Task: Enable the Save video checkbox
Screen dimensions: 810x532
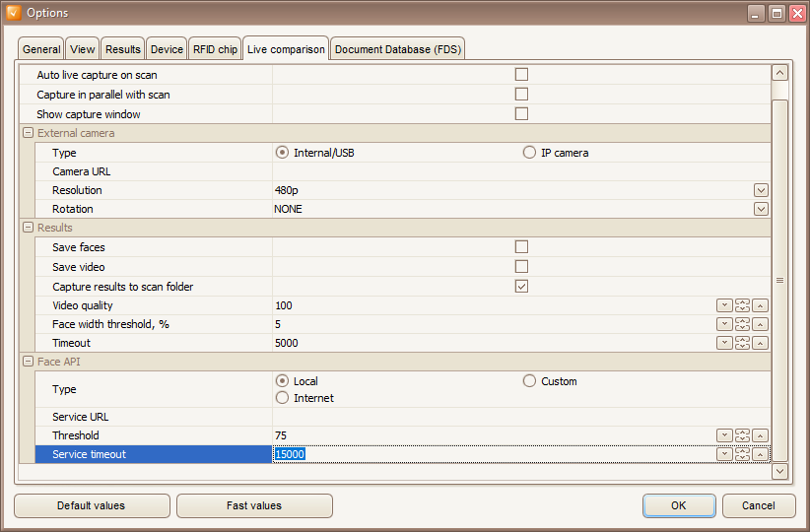Action: (521, 267)
